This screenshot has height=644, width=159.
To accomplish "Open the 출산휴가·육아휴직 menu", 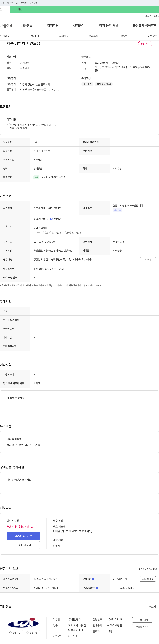I will (x=145, y=26).
